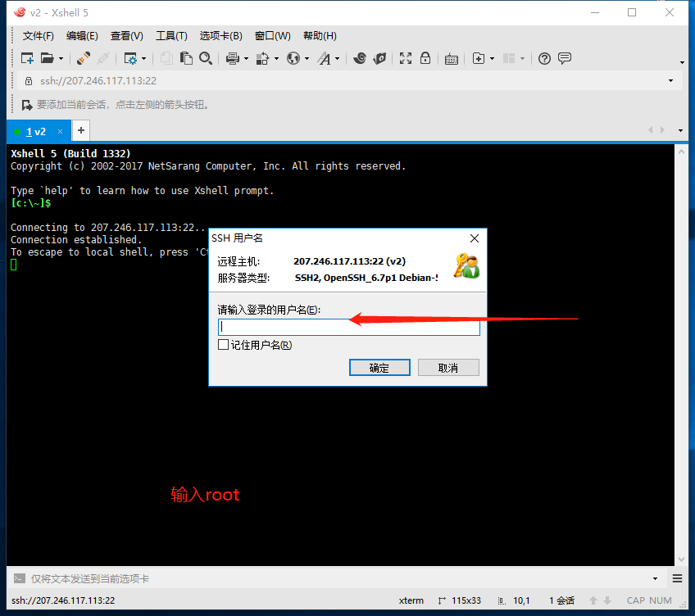Expand the toolbar options arrow at right
This screenshot has height=616, width=695.
coord(682,62)
